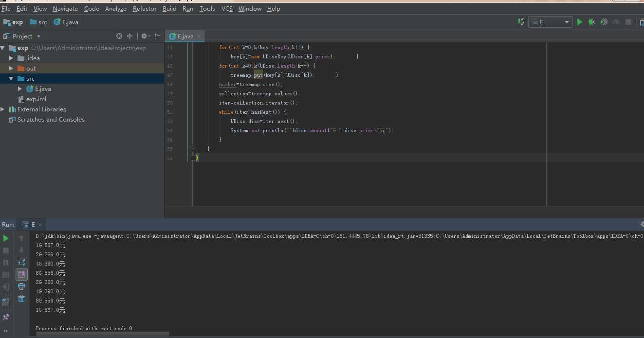The height and width of the screenshot is (338, 644).
Task: Open the Refactor menu
Action: [x=145, y=8]
